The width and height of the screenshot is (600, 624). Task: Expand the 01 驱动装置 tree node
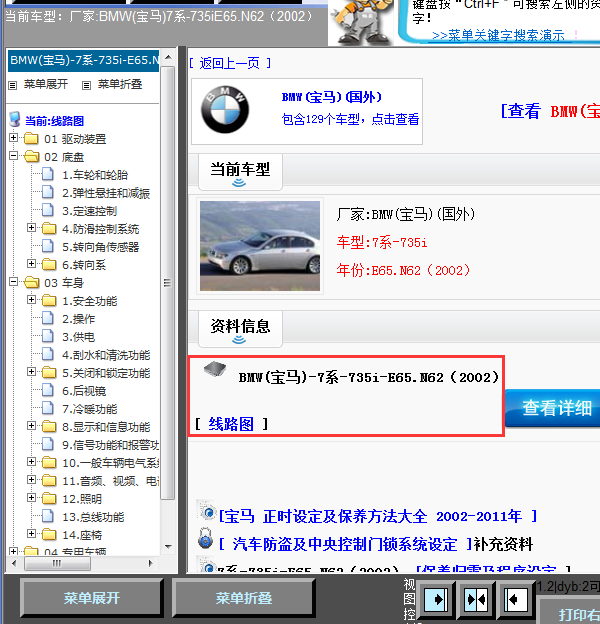13,137
